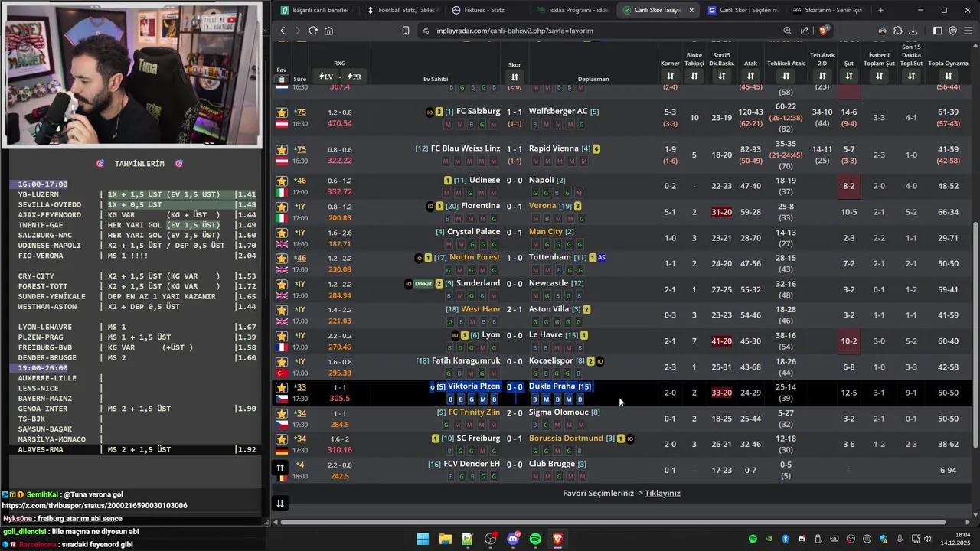The width and height of the screenshot is (980, 551).
Task: Switch to the Football Stats, Tables tab
Action: tap(401, 10)
